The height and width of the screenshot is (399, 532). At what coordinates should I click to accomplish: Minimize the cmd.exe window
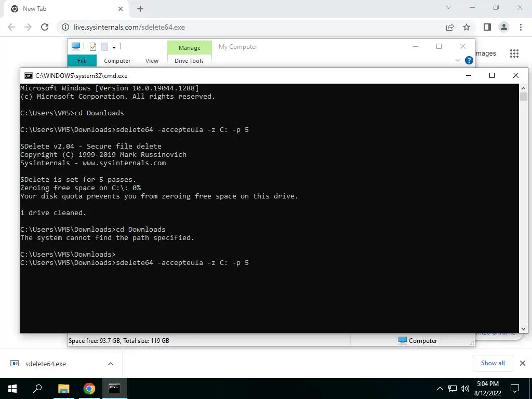pyautogui.click(x=469, y=75)
